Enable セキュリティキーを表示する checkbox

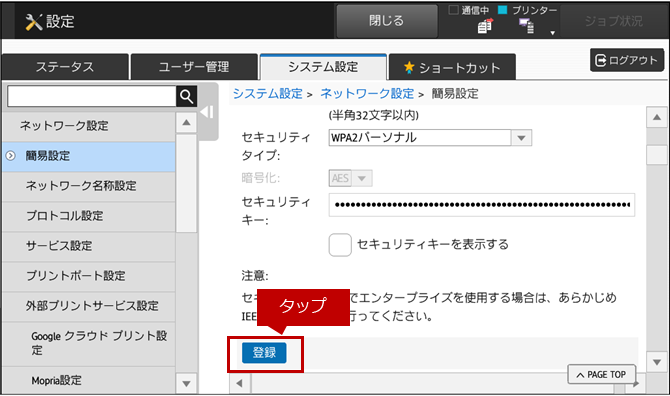(x=340, y=245)
